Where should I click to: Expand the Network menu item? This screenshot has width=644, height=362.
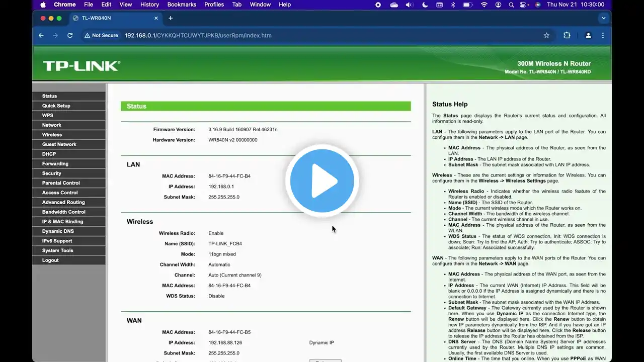69,125
